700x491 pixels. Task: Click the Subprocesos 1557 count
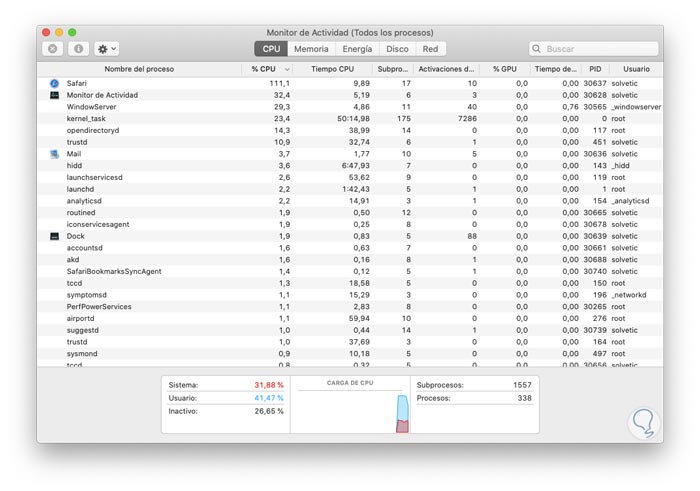click(522, 385)
